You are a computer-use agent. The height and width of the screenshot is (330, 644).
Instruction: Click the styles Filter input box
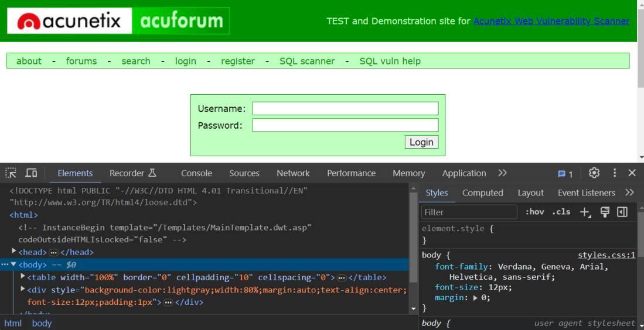click(x=469, y=212)
